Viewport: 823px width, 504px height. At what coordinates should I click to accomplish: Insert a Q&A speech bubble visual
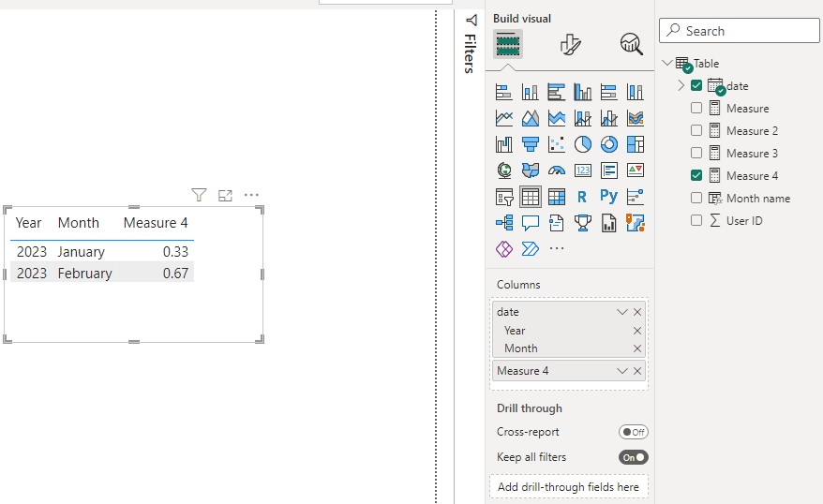coord(531,223)
